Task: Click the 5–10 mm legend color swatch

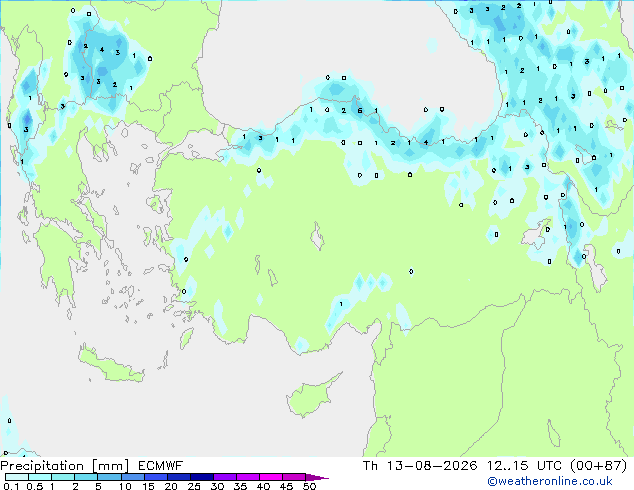Action: pyautogui.click(x=109, y=477)
